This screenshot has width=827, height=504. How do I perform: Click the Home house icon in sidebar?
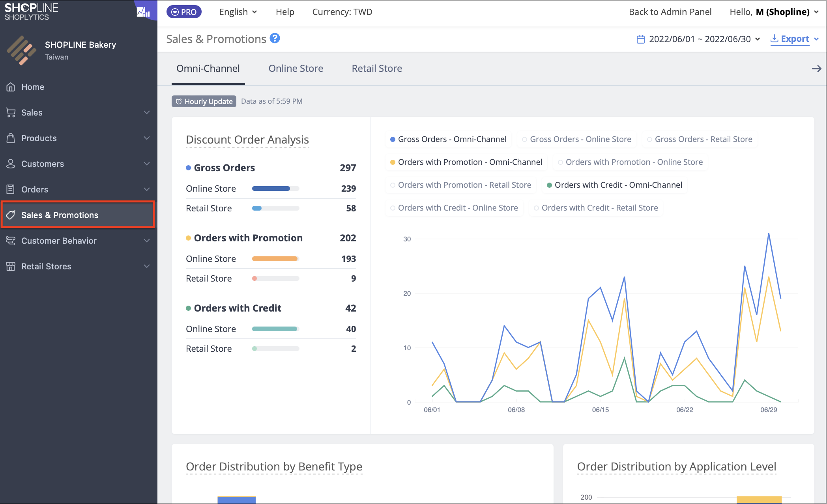coord(11,87)
